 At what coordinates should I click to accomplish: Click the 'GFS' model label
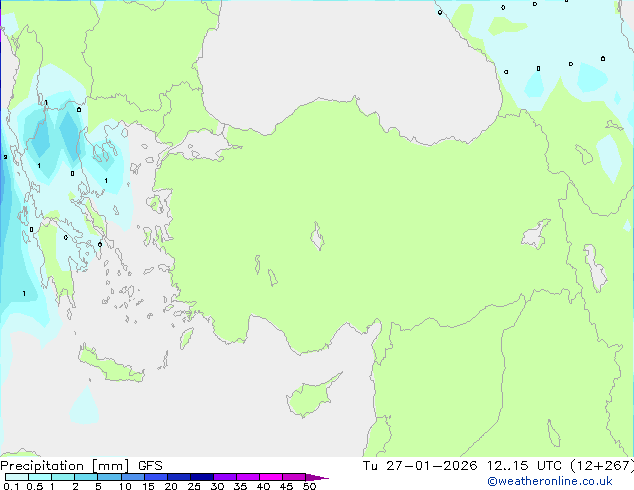tap(150, 466)
